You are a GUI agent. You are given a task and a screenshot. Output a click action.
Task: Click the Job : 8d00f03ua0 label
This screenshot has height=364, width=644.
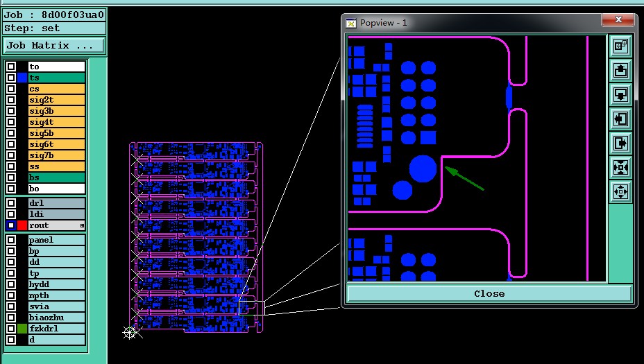54,15
